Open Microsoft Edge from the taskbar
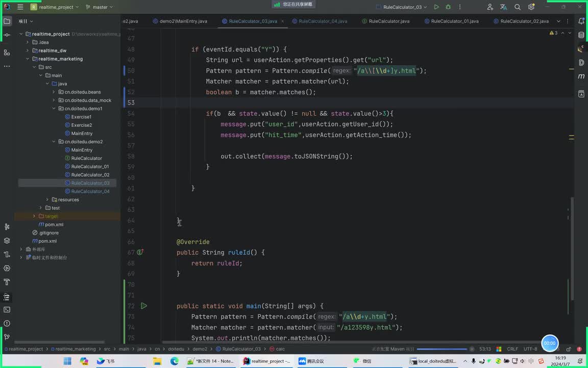588x368 pixels. 174,361
